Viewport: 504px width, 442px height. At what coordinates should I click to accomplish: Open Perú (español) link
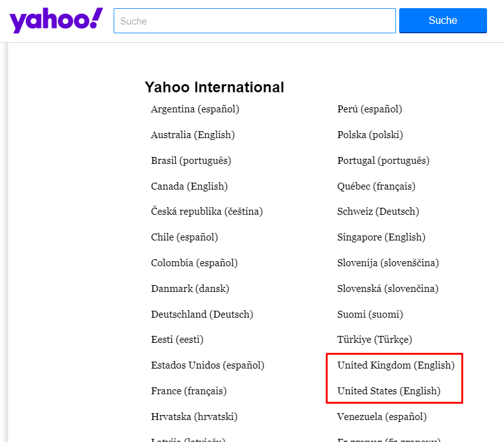click(x=370, y=109)
